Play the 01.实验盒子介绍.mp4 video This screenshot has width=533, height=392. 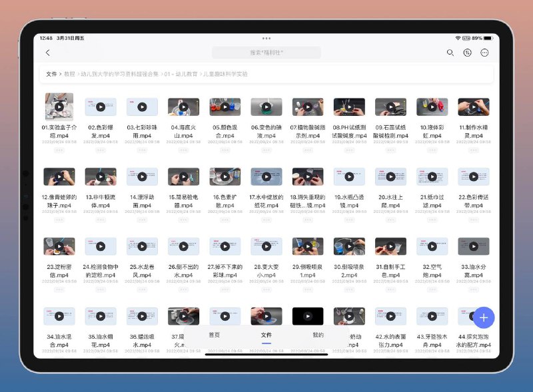point(59,106)
